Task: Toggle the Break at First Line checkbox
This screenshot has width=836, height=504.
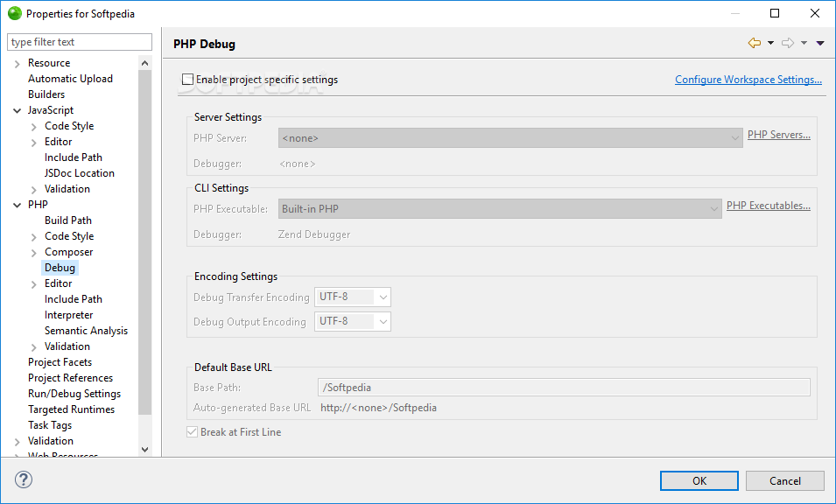Action: click(192, 432)
